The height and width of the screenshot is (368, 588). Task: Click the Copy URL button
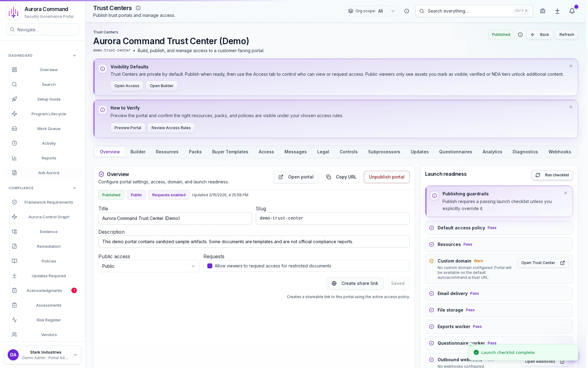coord(341,177)
